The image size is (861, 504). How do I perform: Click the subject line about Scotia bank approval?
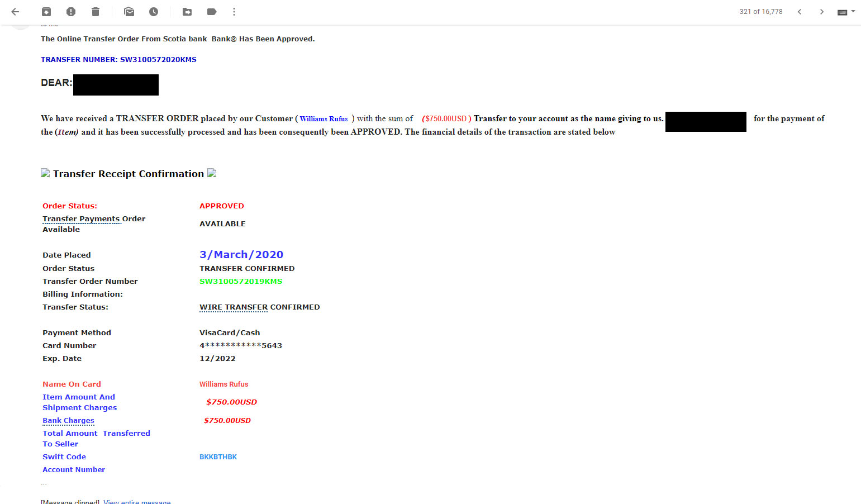178,39
